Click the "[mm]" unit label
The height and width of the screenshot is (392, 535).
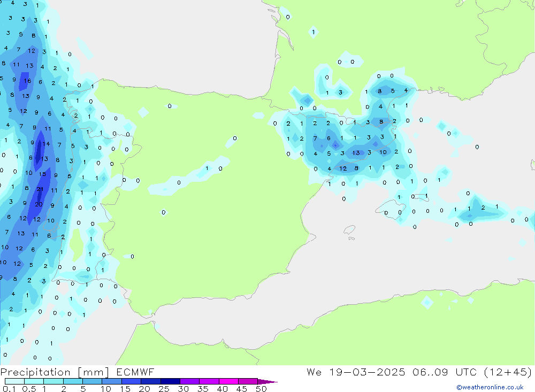(x=94, y=372)
